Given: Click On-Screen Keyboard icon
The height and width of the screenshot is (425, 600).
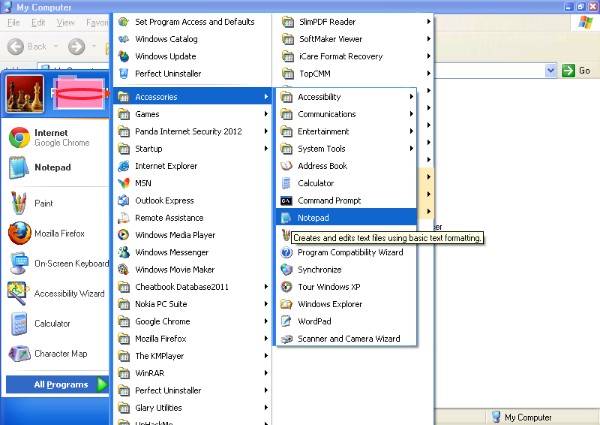Looking at the screenshot, I should point(19,263).
